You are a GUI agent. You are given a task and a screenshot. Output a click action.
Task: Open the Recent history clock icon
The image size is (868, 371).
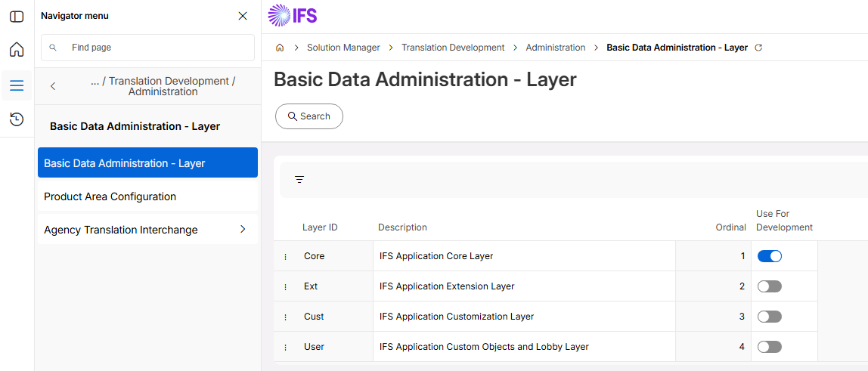17,119
